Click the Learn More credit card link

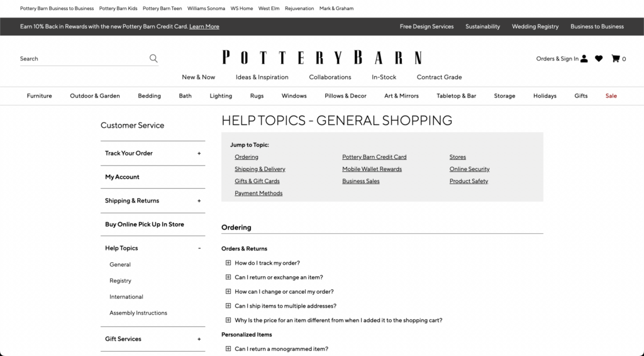tap(204, 26)
